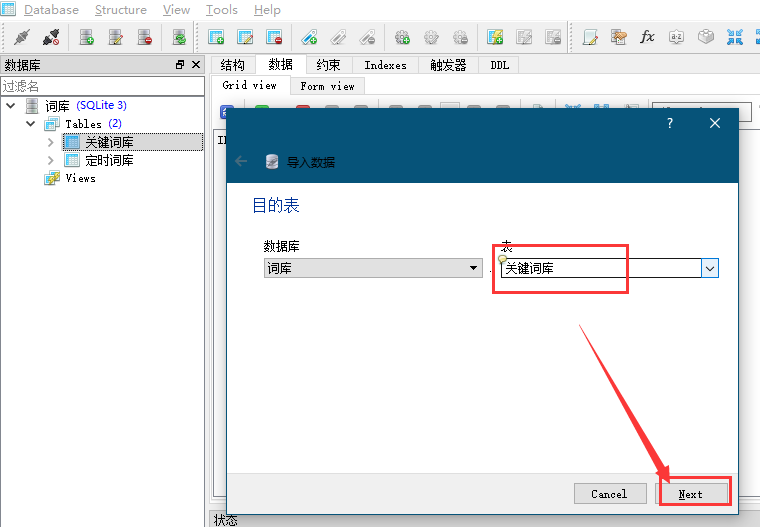Click the Next button

[692, 493]
